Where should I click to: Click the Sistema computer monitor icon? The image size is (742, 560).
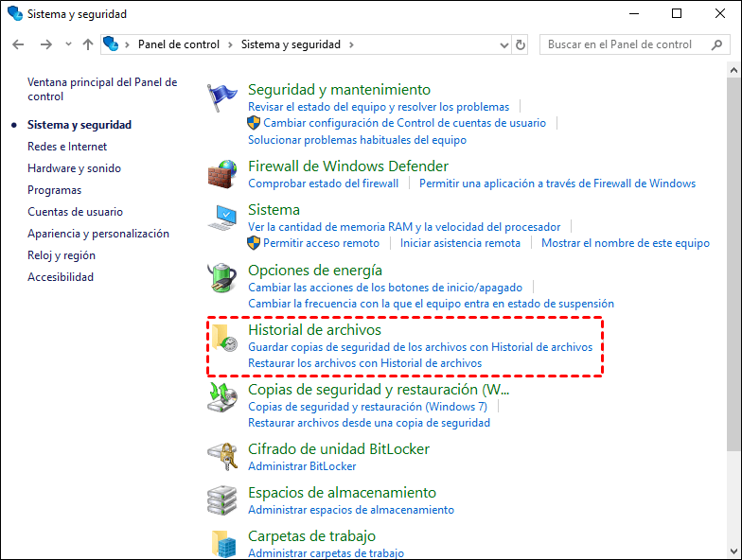[x=221, y=218]
